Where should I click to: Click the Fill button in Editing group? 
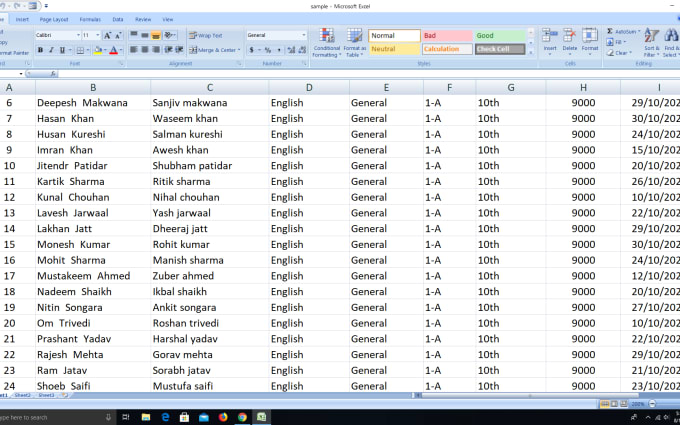(x=617, y=42)
